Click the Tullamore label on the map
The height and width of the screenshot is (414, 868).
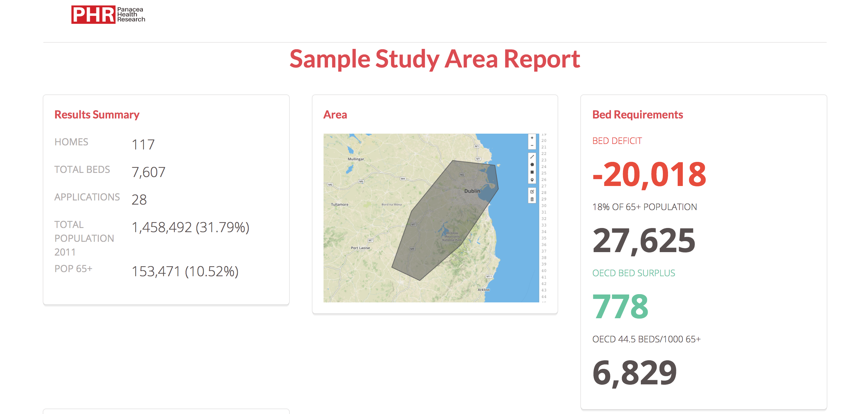(339, 205)
